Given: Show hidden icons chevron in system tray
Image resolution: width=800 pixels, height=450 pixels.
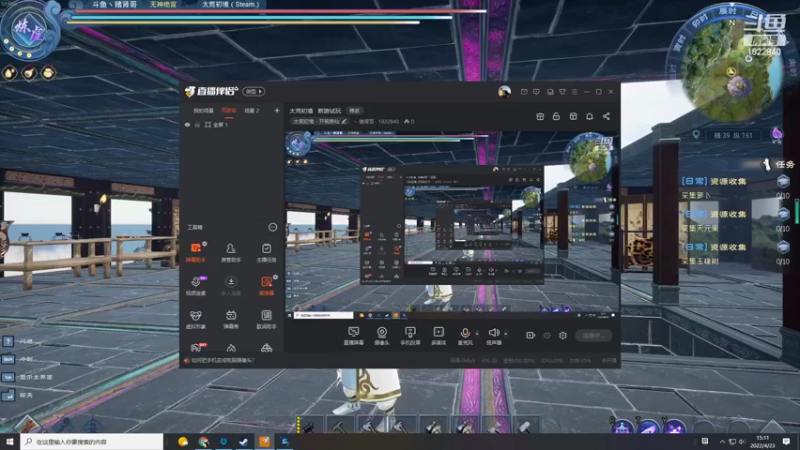Looking at the screenshot, I should 722,441.
